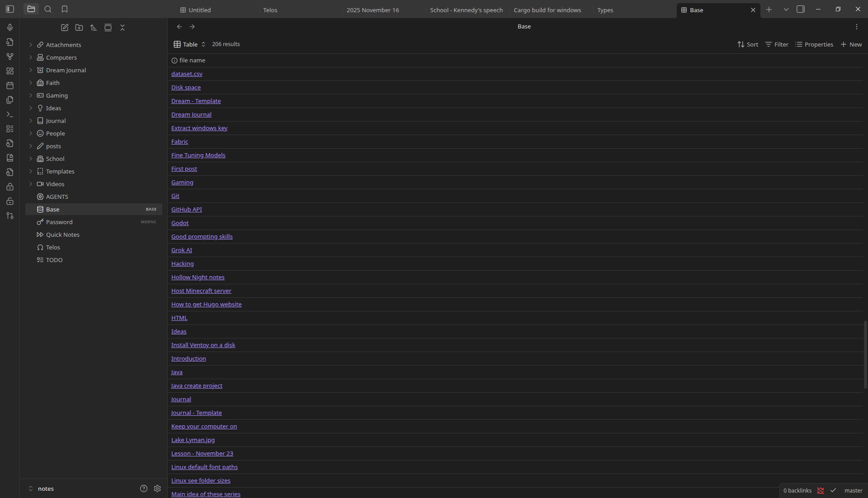Screen dimensions: 868x498
Task: Open the settings gear icon
Action: click(x=157, y=489)
